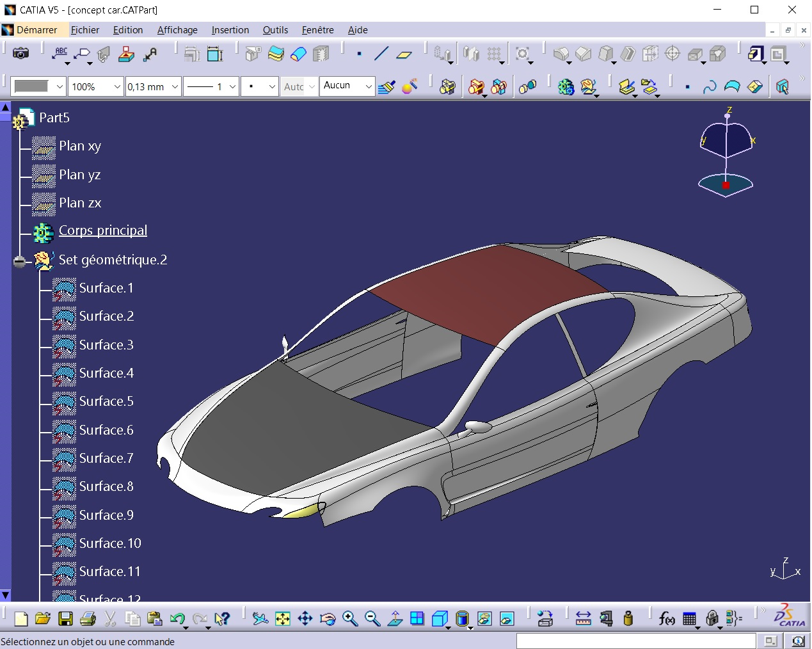Open the Affichage menu
Screen dimensions: 812x649
177,30
